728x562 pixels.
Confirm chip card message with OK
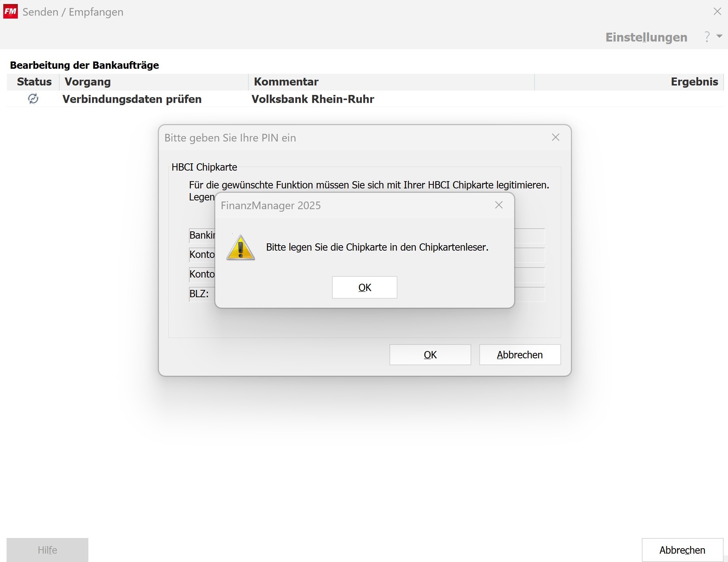(x=364, y=287)
